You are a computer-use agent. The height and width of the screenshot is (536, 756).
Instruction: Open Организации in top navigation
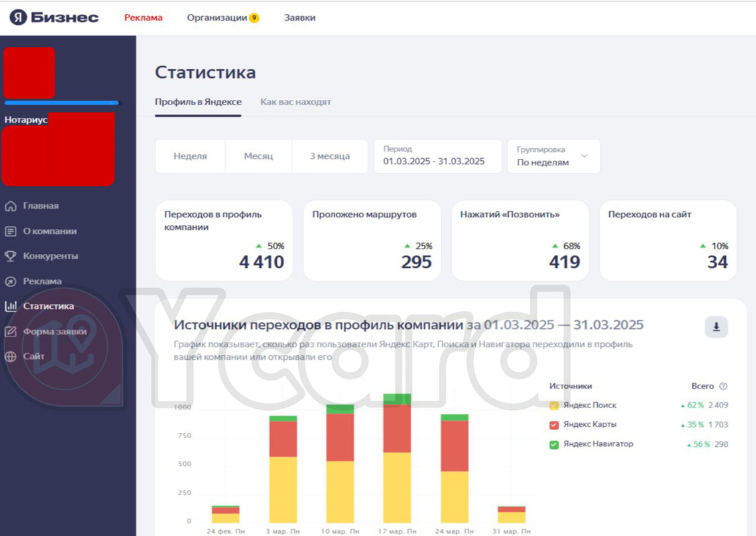pyautogui.click(x=217, y=18)
